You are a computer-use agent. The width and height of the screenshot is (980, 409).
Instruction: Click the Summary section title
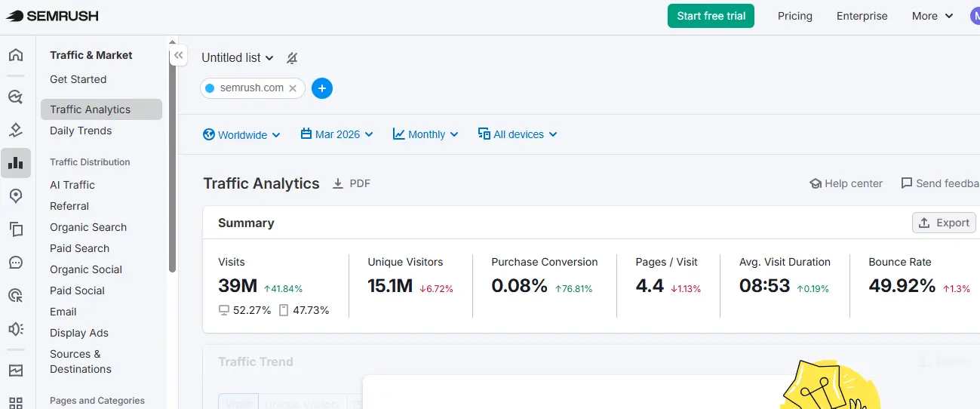click(246, 223)
